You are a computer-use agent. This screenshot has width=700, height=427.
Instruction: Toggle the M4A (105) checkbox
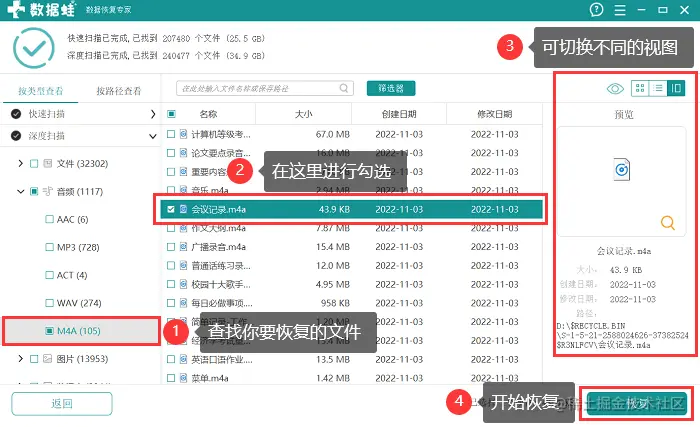49,331
